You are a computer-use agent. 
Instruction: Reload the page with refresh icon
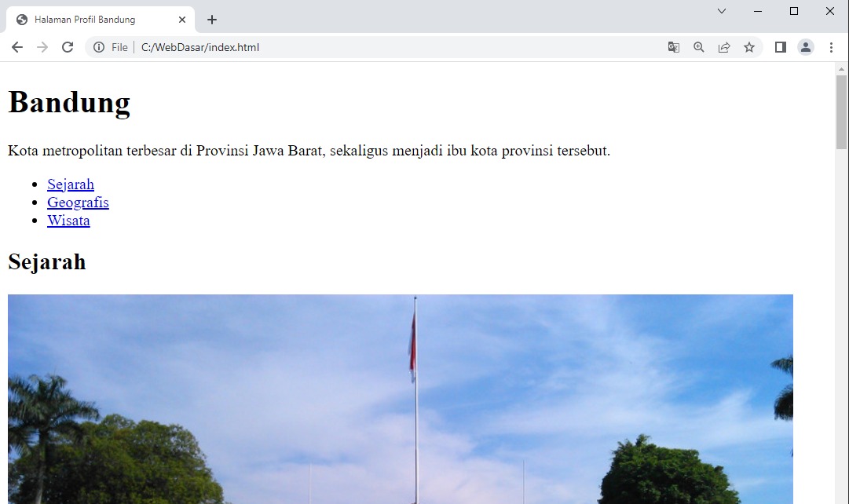[68, 47]
